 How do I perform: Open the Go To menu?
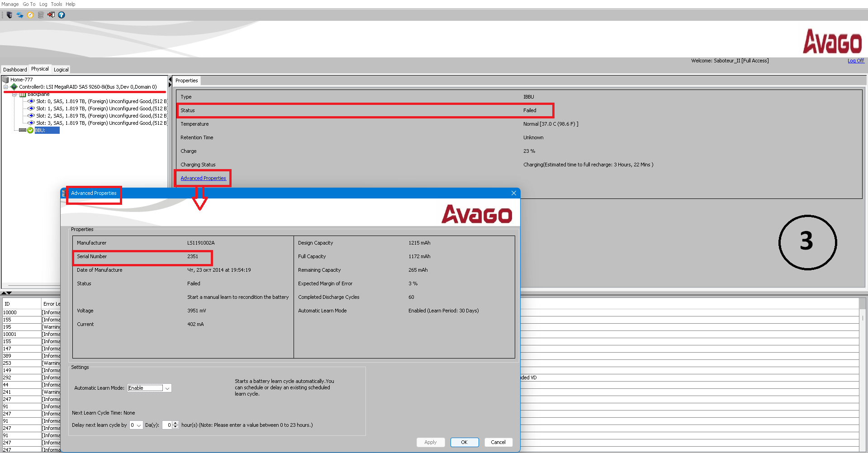29,4
